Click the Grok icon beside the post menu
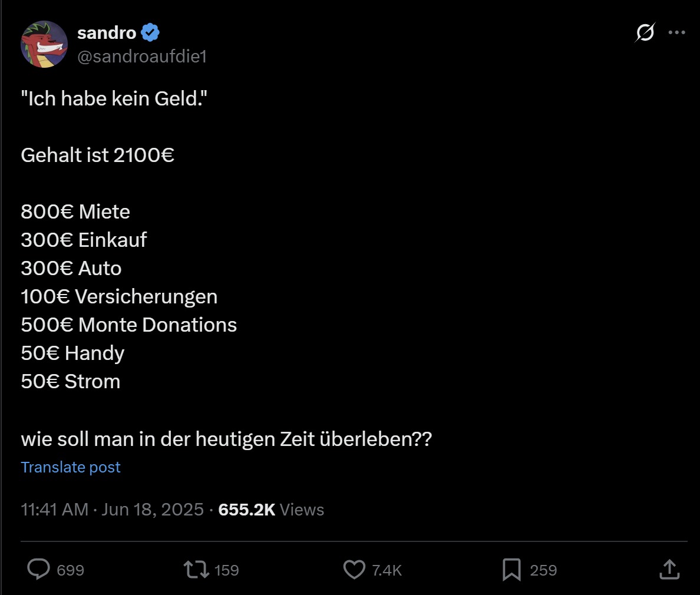The height and width of the screenshot is (595, 700). tap(645, 32)
